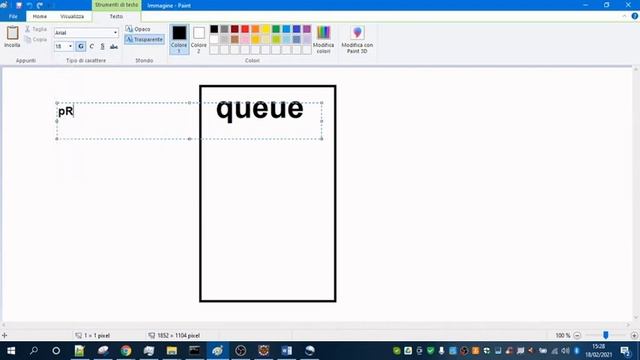The image size is (640, 360).
Task: Switch to the Visualizza tab
Action: [x=72, y=16]
